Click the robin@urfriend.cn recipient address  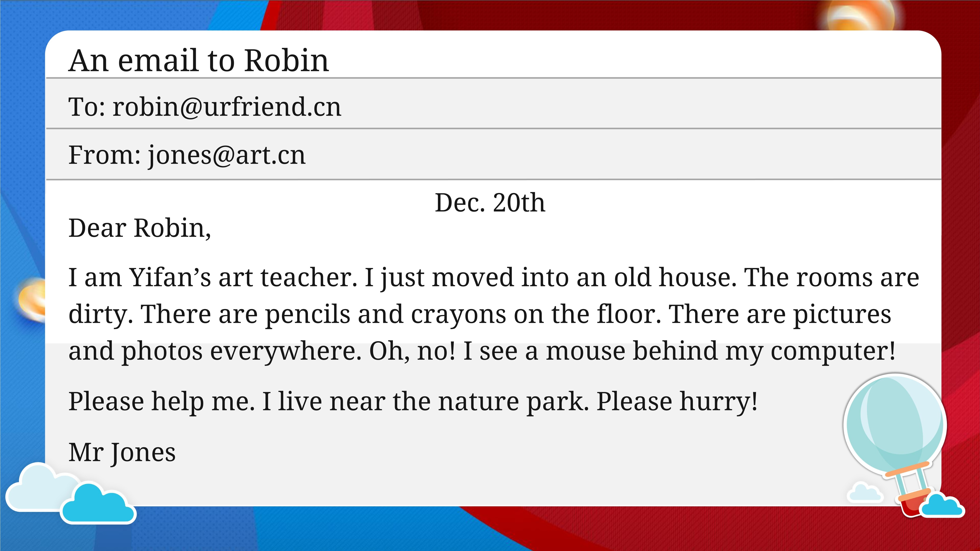[x=227, y=107]
